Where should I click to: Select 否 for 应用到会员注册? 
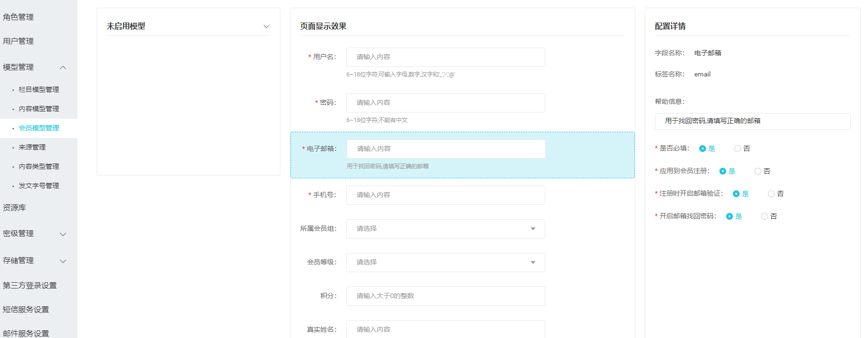758,171
